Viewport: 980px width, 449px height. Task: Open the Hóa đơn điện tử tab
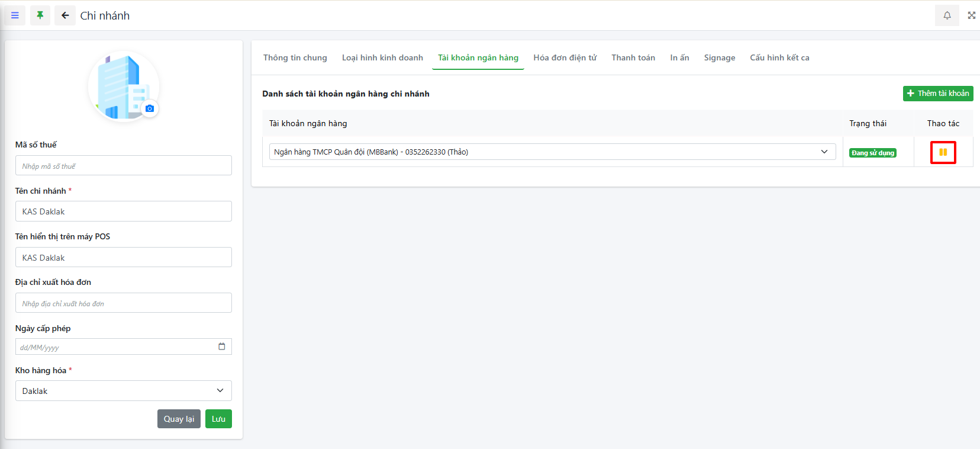(x=565, y=57)
